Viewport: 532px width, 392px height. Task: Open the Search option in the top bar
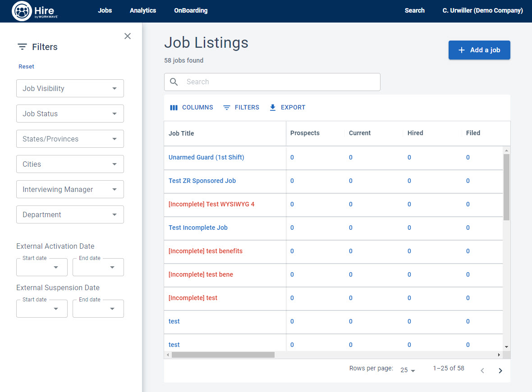point(414,10)
